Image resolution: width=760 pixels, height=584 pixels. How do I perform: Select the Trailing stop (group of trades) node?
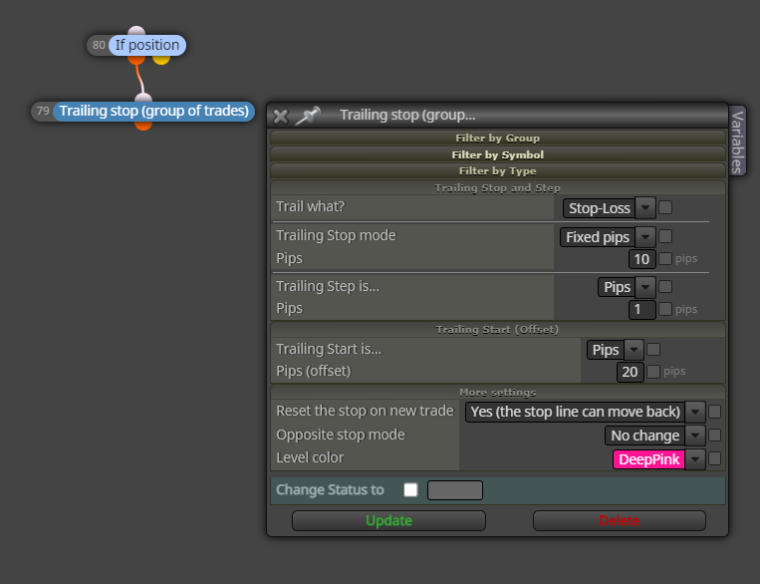(x=154, y=111)
